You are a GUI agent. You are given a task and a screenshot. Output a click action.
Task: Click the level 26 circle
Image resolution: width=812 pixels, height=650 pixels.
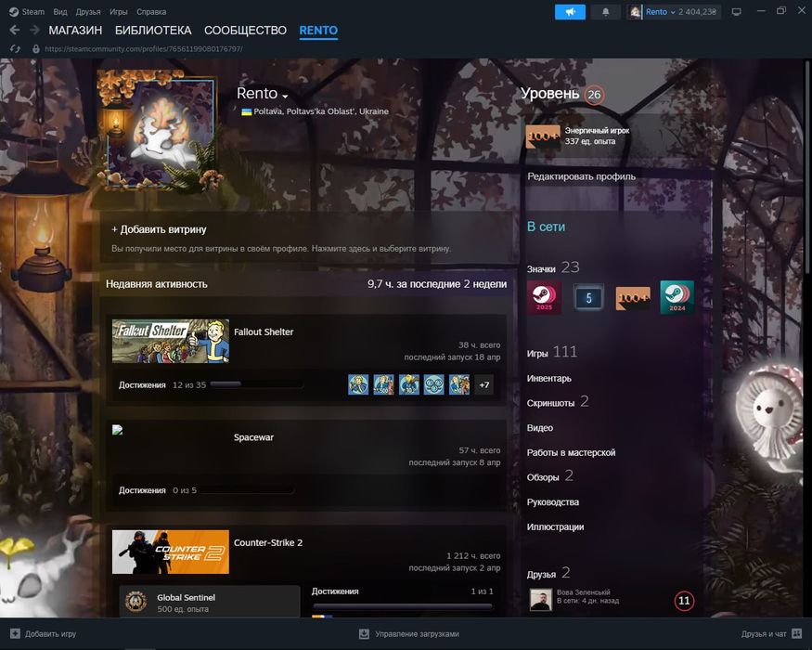pyautogui.click(x=594, y=95)
